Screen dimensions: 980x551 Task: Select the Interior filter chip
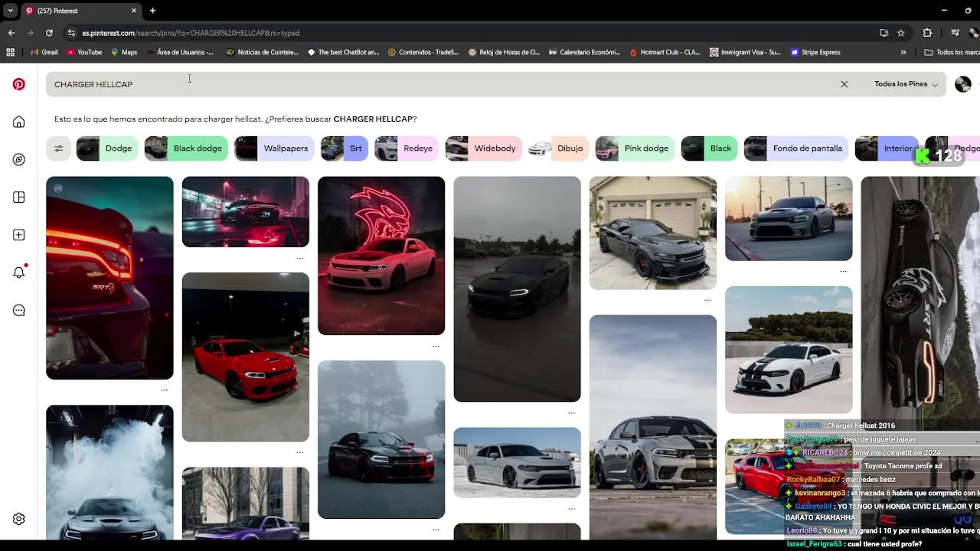click(887, 148)
